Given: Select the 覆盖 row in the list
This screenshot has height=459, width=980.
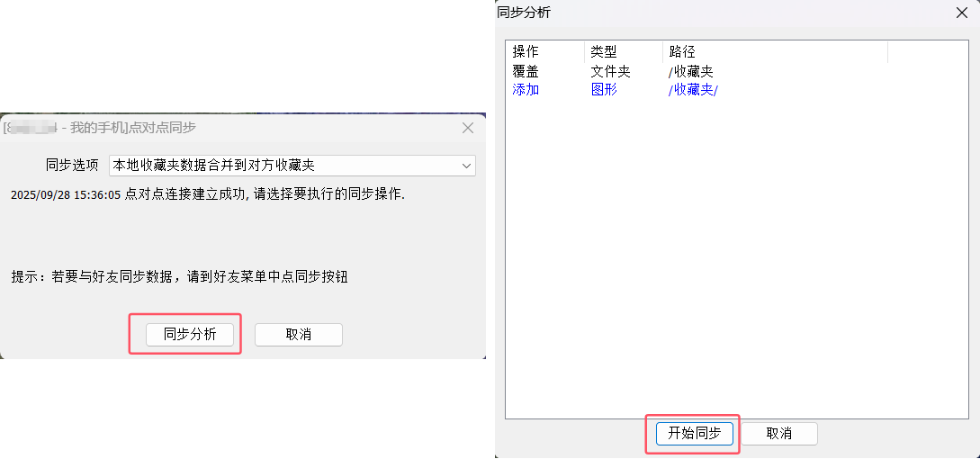Looking at the screenshot, I should (526, 71).
